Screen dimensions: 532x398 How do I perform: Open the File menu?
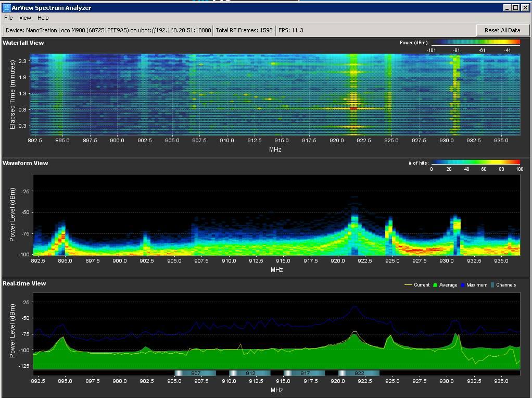coord(8,18)
